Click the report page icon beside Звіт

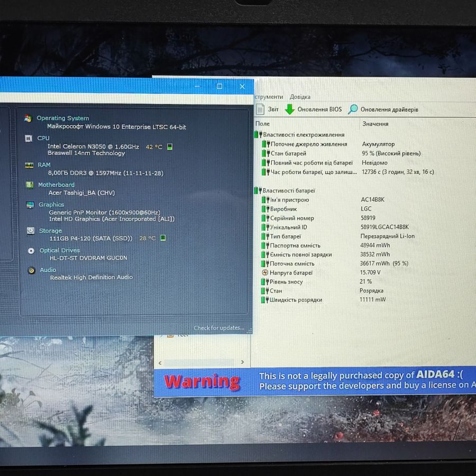pos(260,109)
